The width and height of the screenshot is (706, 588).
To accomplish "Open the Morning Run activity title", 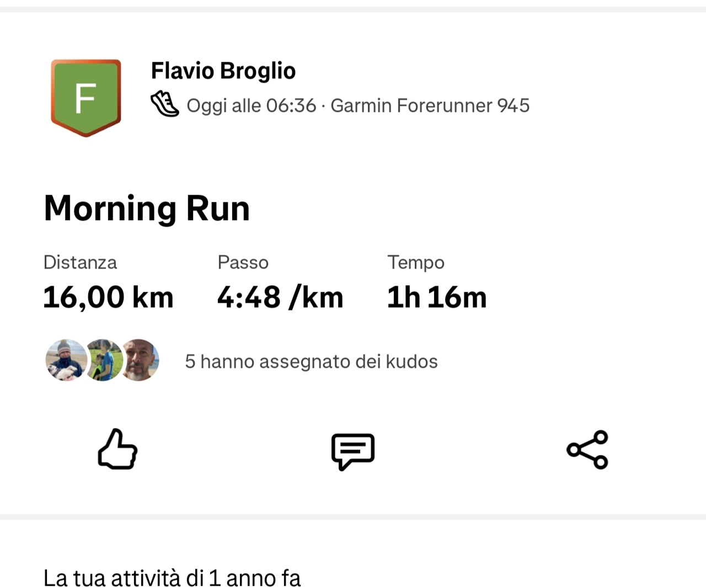I will click(x=147, y=209).
